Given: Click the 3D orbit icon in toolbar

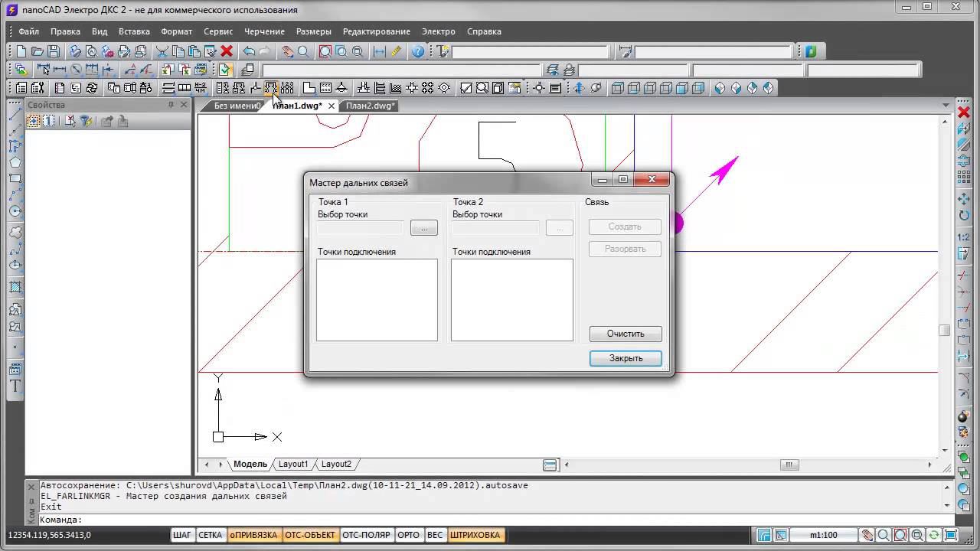Looking at the screenshot, I should click(596, 88).
